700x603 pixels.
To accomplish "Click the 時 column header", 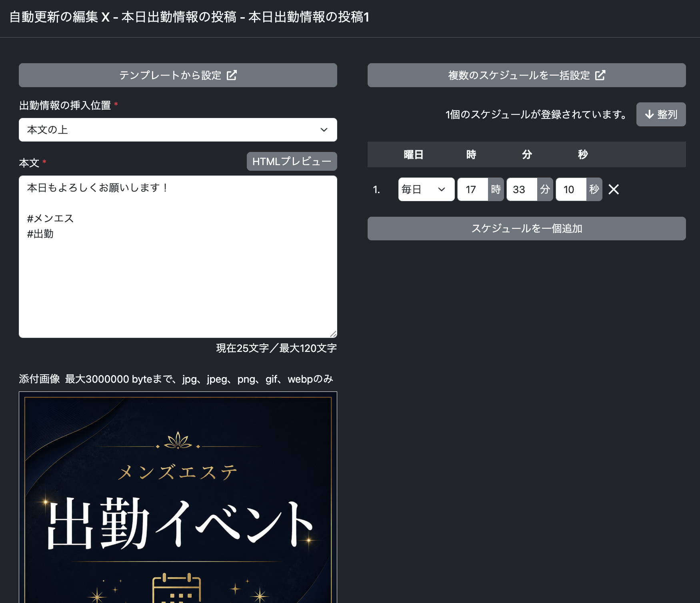I will [471, 154].
